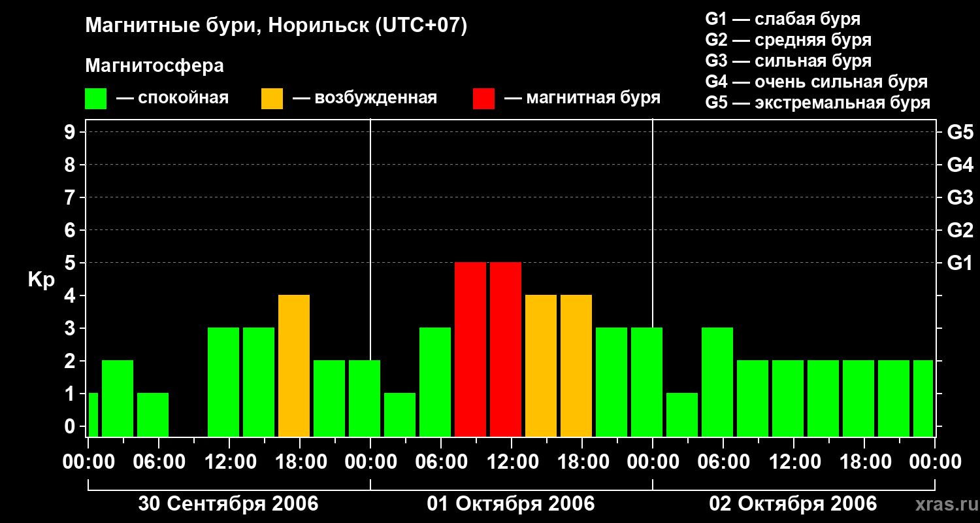Image resolution: width=980 pixels, height=523 pixels.
Task: Click the green 'спокойная' legend swatch
Action: pos(96,99)
